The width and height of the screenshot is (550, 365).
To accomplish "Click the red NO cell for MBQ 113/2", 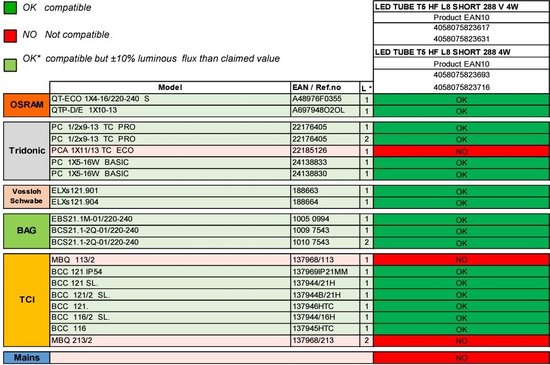I will tap(462, 260).
